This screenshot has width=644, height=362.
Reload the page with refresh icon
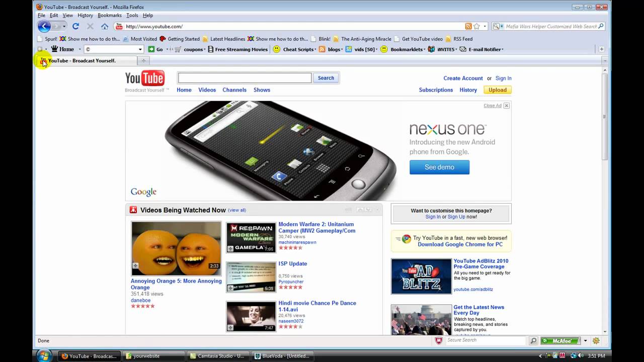coord(75,26)
